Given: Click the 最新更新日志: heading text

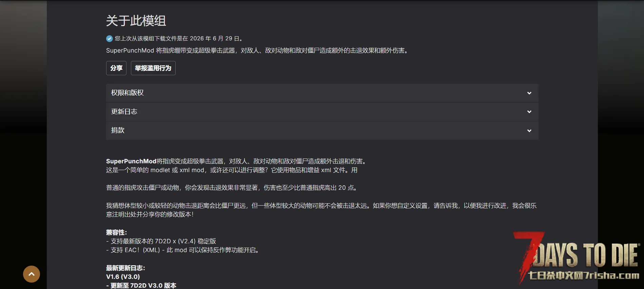Looking at the screenshot, I should 125,268.
